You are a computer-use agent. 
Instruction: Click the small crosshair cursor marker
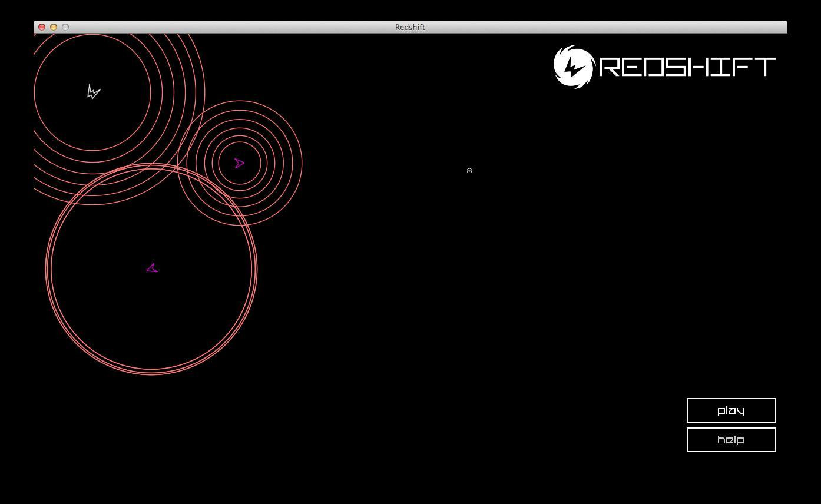(x=469, y=171)
